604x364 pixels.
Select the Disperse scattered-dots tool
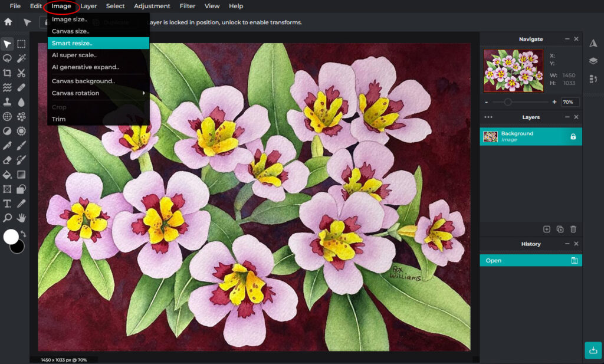tap(21, 116)
